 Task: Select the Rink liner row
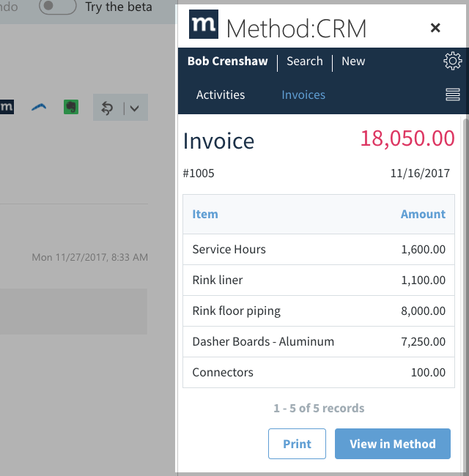[x=319, y=280]
